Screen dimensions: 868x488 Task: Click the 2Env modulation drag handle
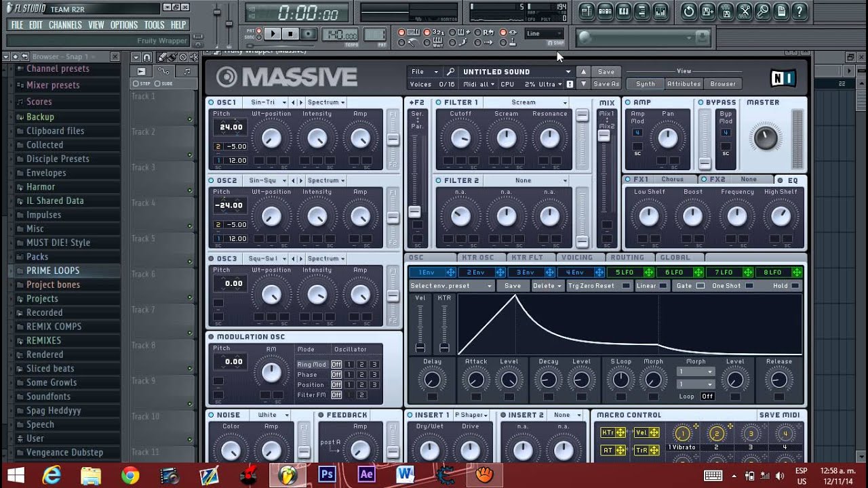tap(500, 272)
